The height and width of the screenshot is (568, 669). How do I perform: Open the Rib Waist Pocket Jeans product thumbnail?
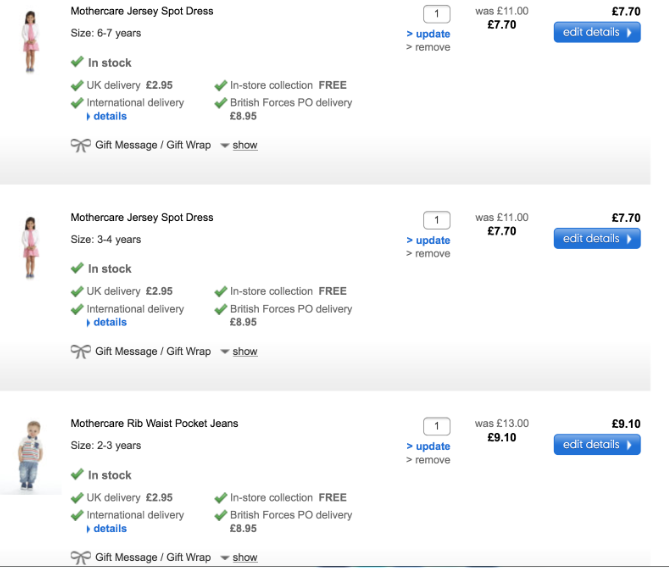click(x=30, y=455)
